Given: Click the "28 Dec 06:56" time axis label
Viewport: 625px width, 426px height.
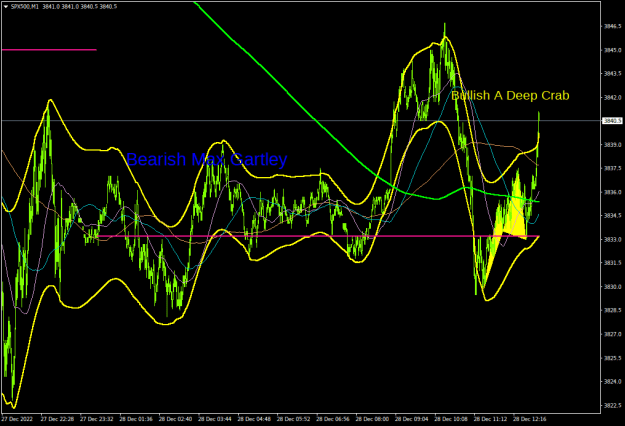Looking at the screenshot, I should [333, 419].
